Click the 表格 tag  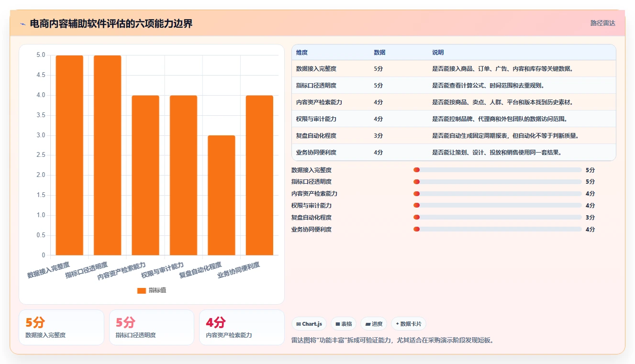pyautogui.click(x=344, y=324)
